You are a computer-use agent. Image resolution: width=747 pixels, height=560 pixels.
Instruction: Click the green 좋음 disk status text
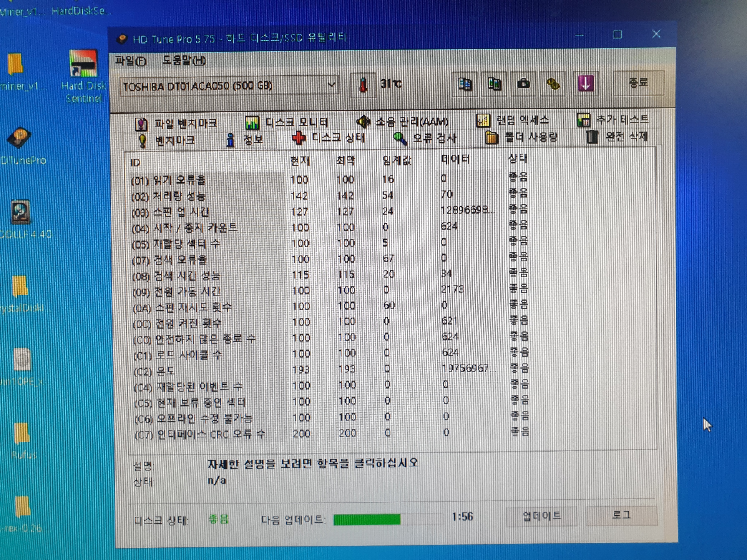click(219, 519)
